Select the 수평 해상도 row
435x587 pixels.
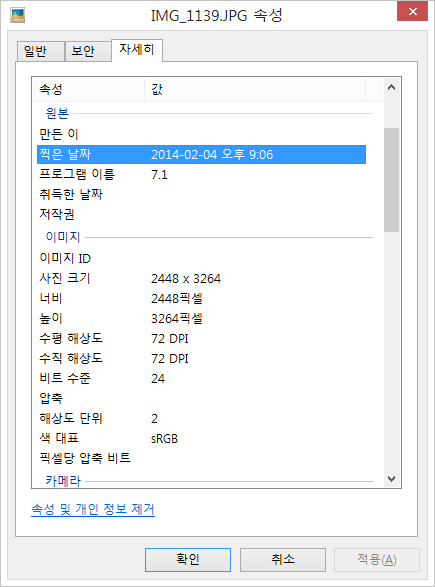201,338
